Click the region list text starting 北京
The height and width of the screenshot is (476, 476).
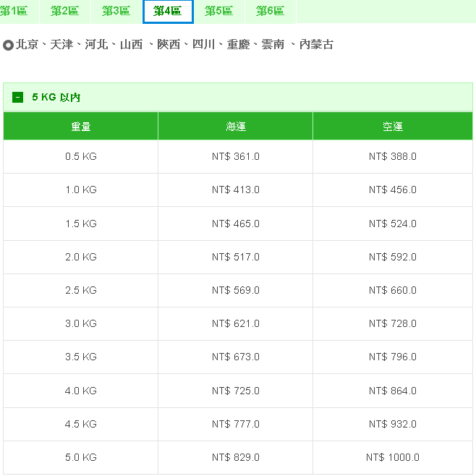[x=174, y=45]
